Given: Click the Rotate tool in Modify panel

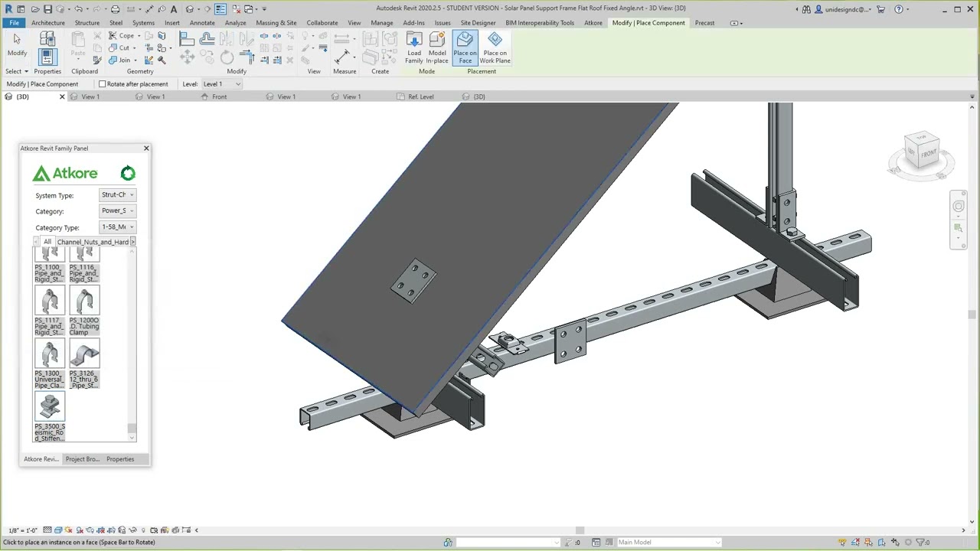Looking at the screenshot, I should point(227,57).
